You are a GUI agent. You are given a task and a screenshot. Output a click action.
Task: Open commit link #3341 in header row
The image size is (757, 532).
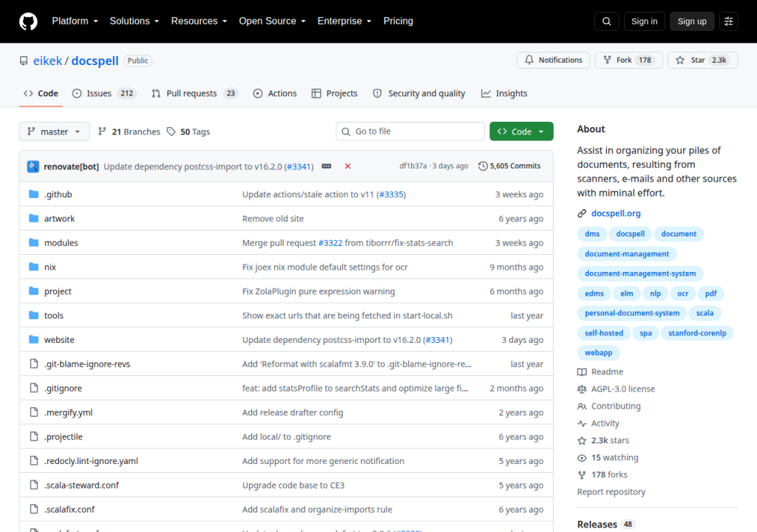coord(299,166)
